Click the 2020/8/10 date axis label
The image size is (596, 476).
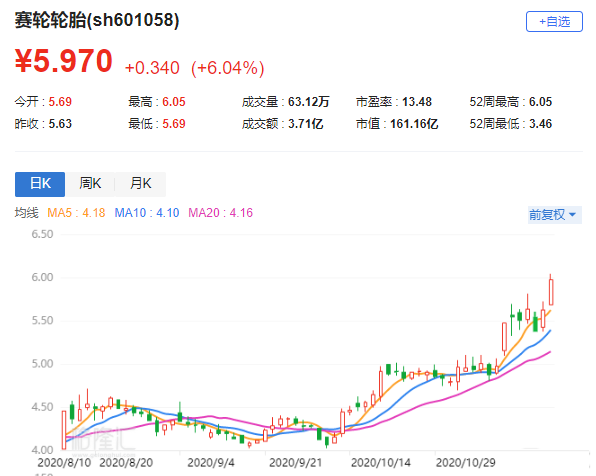point(64,463)
